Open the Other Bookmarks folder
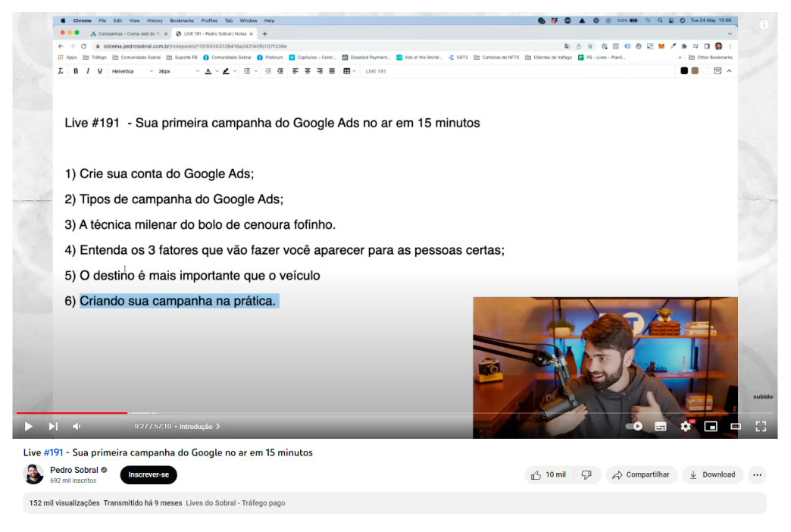Screen dimensions: 791x532 click(x=710, y=58)
